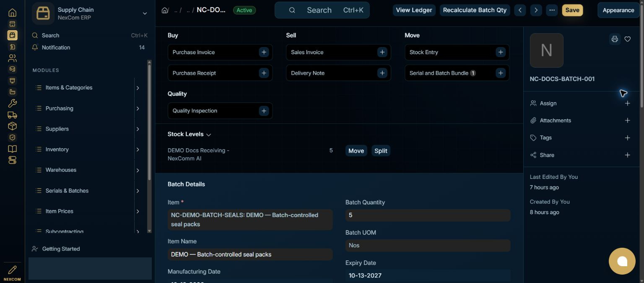This screenshot has width=644, height=283.
Task: Click the Move stock button
Action: pos(356,151)
